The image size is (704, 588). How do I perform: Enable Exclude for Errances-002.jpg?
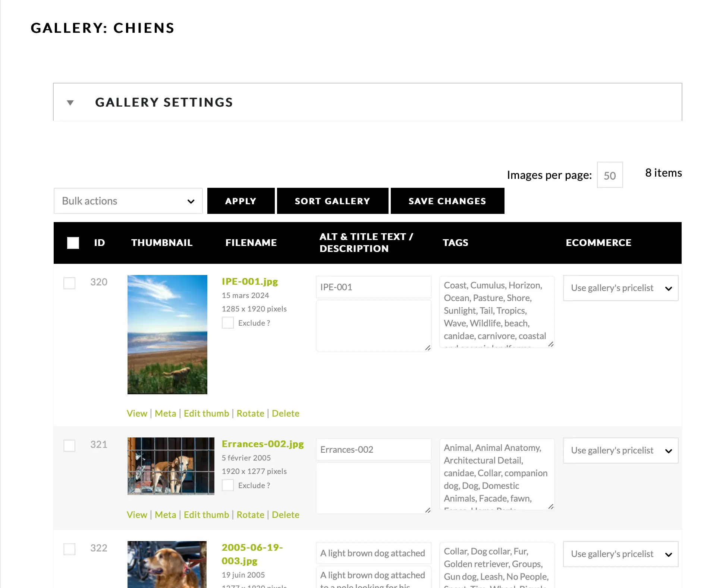point(228,485)
